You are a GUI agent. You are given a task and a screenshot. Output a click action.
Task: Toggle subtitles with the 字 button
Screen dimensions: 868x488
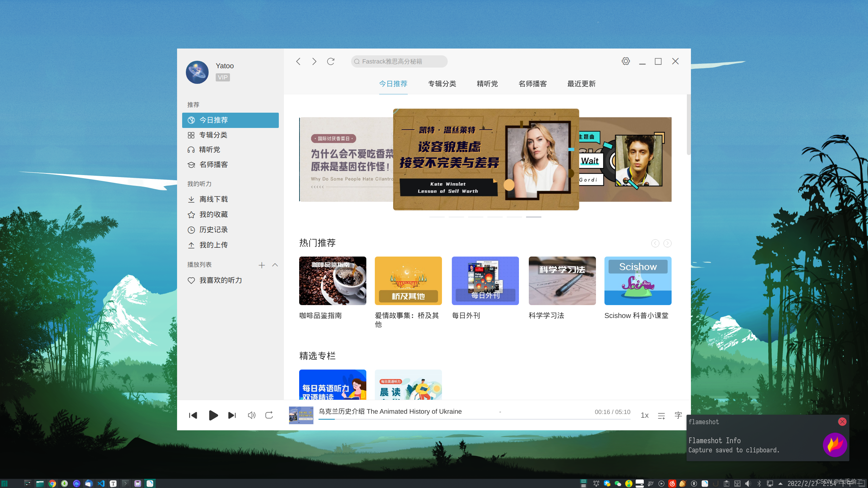678,415
